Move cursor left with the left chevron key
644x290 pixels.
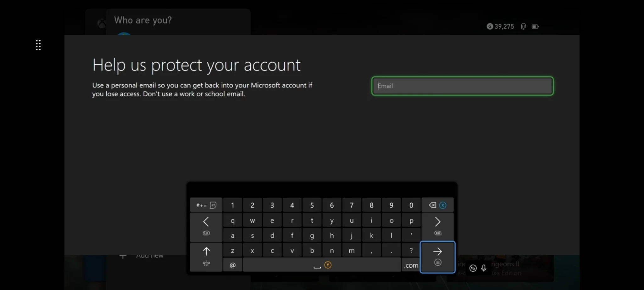pos(206,227)
